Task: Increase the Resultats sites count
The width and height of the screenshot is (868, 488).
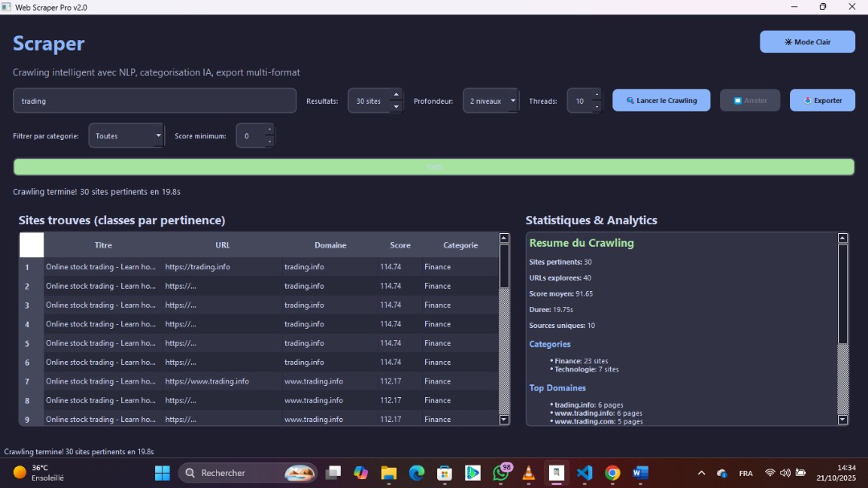Action: point(395,95)
